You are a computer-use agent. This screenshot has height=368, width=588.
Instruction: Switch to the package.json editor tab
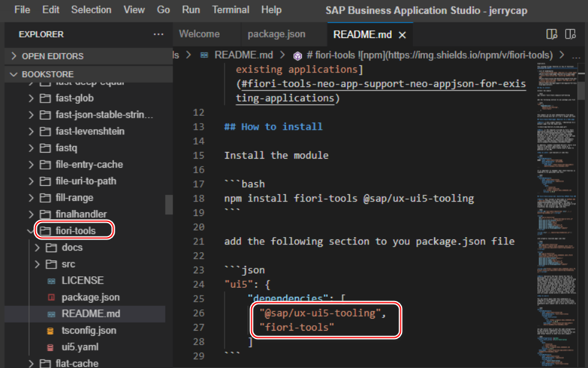click(x=276, y=34)
